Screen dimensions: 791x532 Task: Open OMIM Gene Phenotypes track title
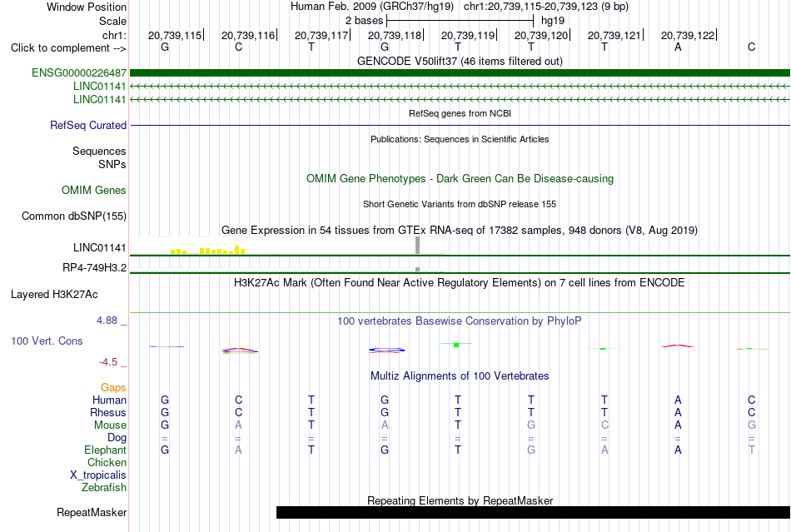460,178
